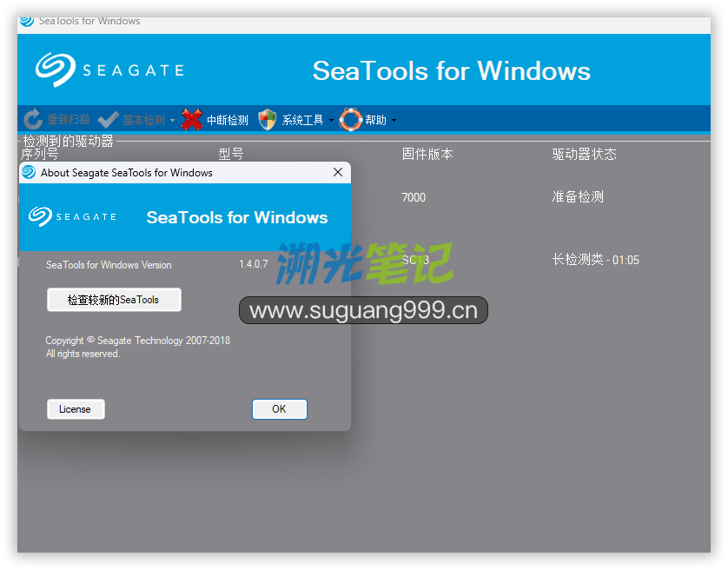Click the 序列号 column header
Image resolution: width=728 pixels, height=570 pixels.
[x=39, y=154]
